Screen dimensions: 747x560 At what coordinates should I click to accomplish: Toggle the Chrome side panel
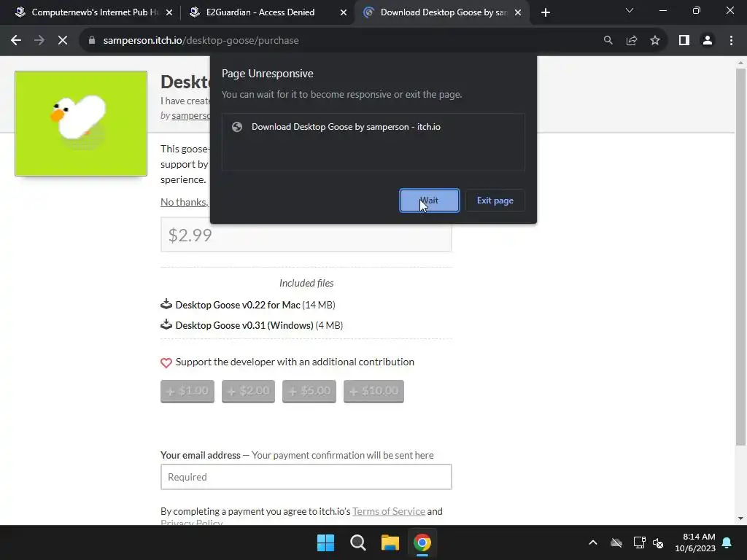[x=684, y=41]
